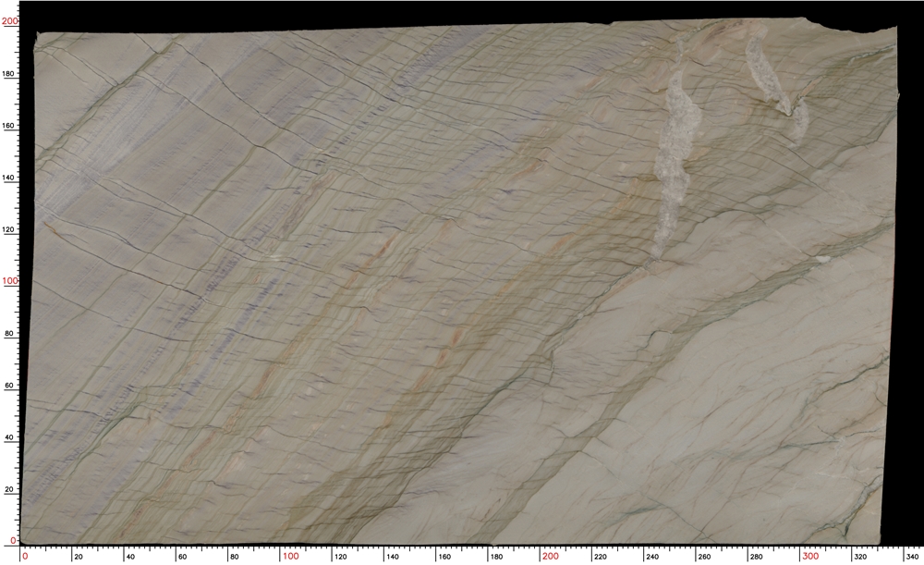Select the stone slab scan image
Viewport: 924px width, 565px height.
(x=459, y=282)
